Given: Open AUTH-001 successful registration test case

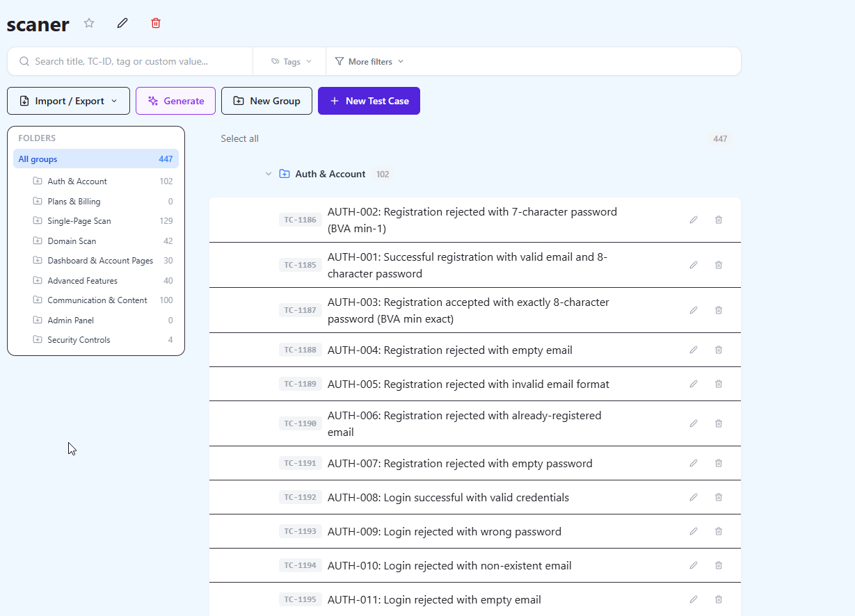Looking at the screenshot, I should [x=468, y=265].
